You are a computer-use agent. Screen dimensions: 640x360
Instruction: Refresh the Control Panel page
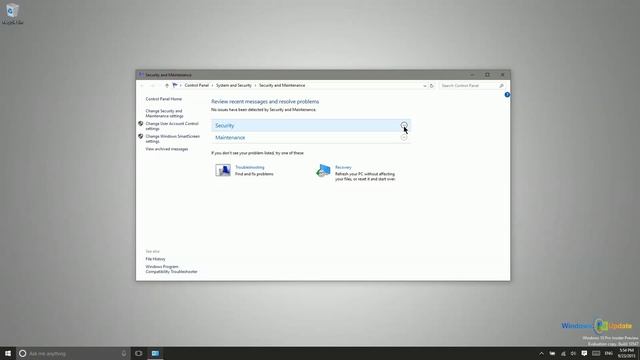(x=431, y=86)
